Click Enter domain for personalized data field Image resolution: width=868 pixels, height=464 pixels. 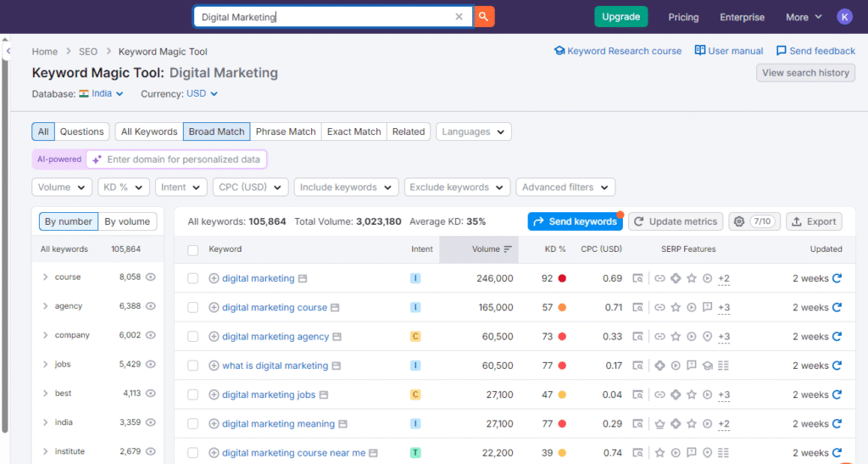point(176,159)
